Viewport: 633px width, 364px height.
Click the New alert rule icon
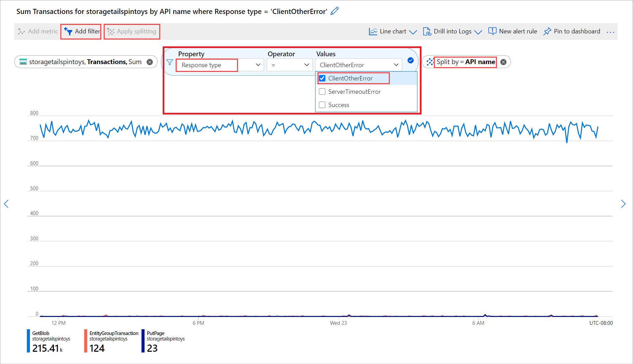[x=492, y=31]
